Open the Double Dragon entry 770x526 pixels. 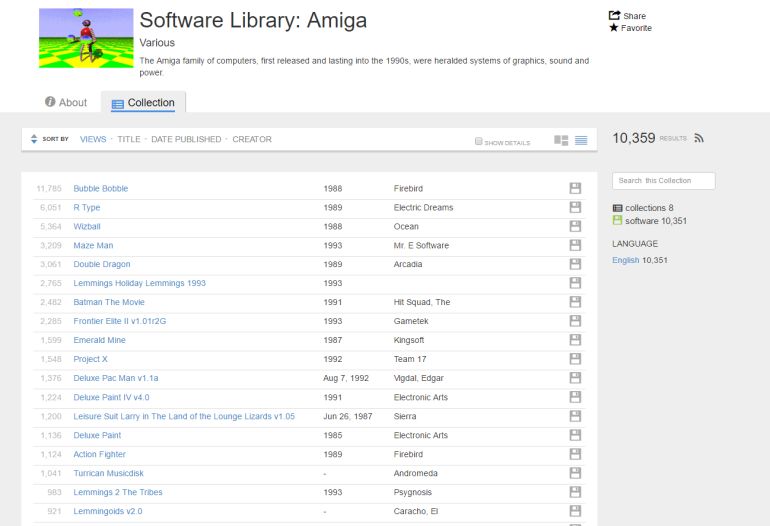pyautogui.click(x=103, y=264)
